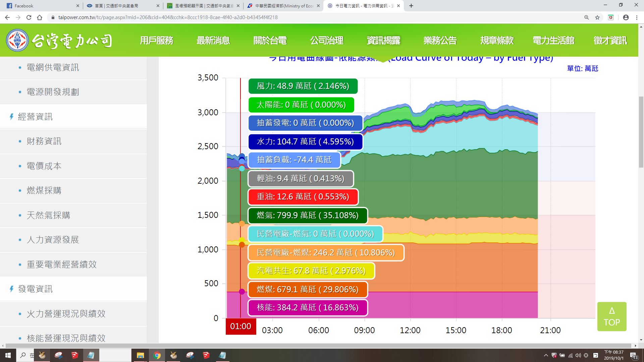Expand the 發電資訊 sidebar section
644x362 pixels.
point(73,289)
